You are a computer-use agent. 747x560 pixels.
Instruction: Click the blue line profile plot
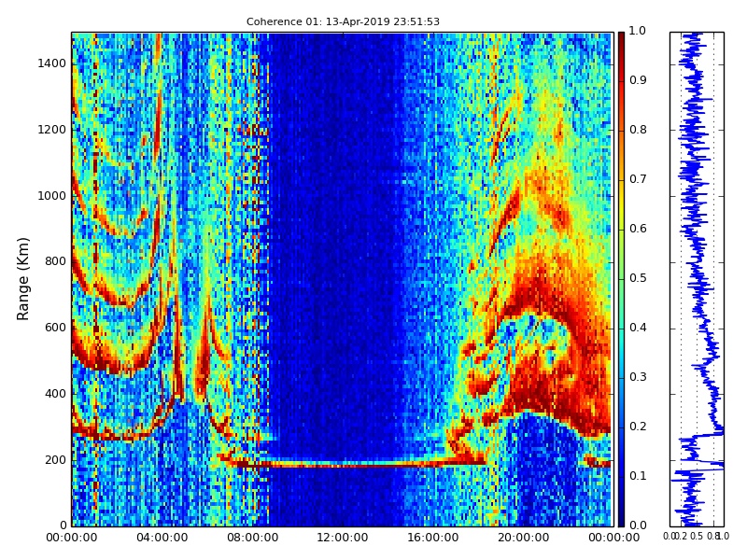tap(697, 279)
